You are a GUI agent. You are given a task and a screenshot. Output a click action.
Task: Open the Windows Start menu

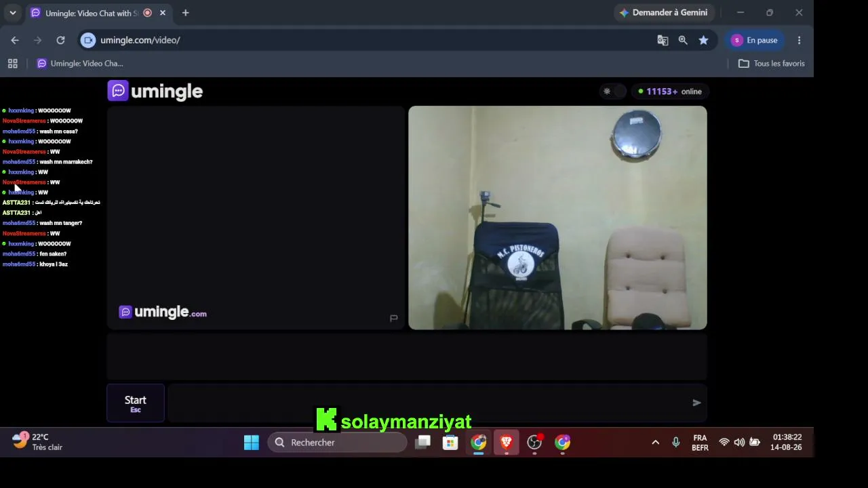[x=251, y=443]
